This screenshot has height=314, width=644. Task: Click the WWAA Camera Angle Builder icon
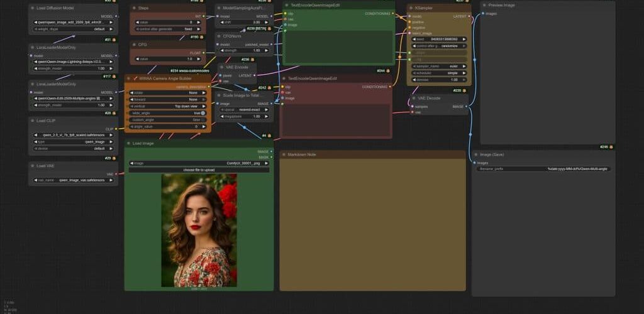click(x=135, y=78)
